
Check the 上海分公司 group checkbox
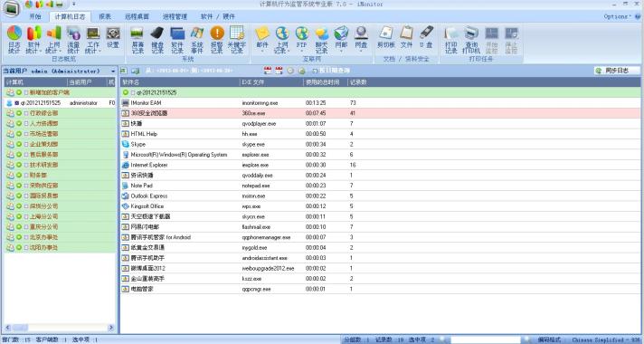26,216
